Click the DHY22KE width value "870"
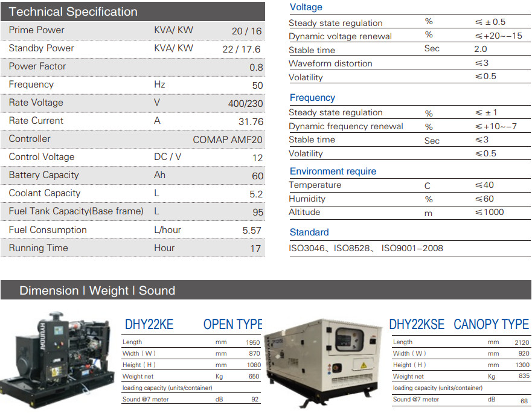 (254, 354)
